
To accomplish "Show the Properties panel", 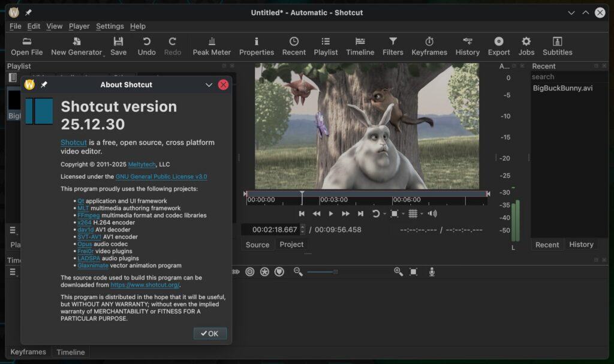I will click(x=257, y=45).
